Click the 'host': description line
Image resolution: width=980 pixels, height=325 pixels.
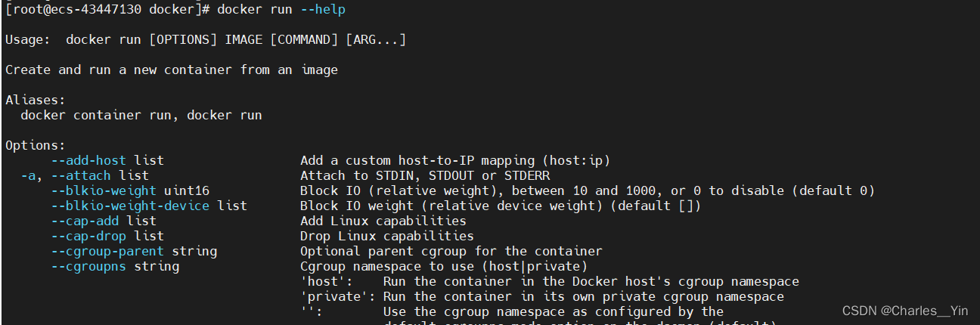pos(550,281)
